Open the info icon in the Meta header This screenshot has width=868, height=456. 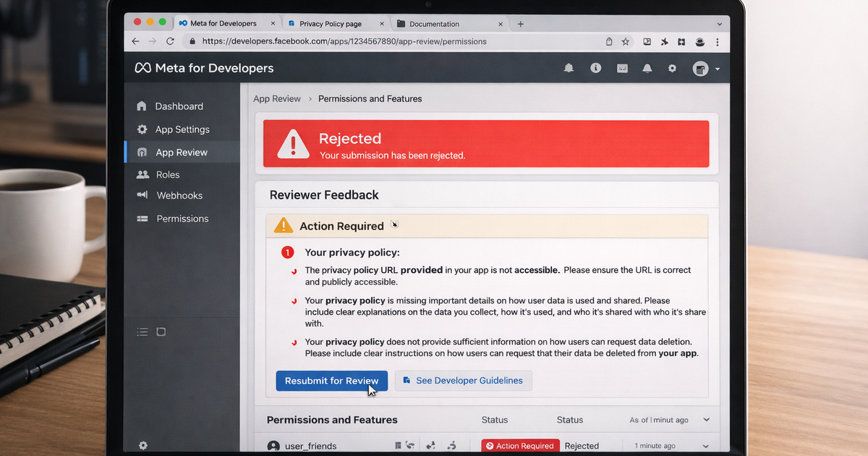tap(595, 68)
